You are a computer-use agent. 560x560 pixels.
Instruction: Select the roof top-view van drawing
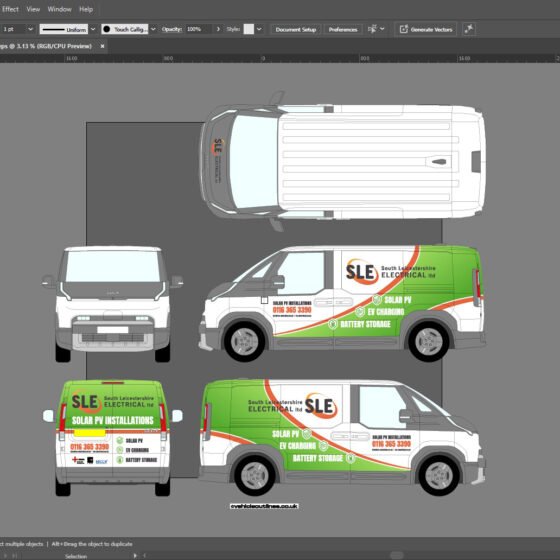point(342,161)
